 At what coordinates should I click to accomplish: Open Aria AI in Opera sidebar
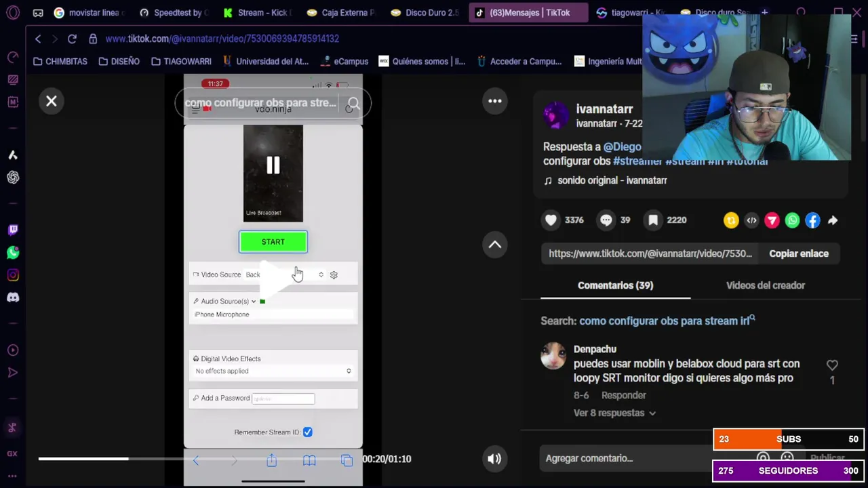(13, 155)
